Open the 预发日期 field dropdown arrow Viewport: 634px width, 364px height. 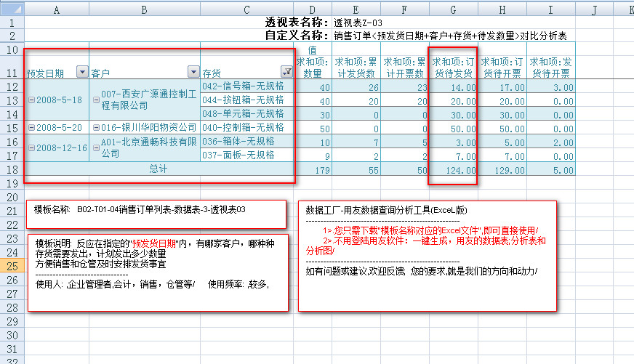(x=81, y=72)
